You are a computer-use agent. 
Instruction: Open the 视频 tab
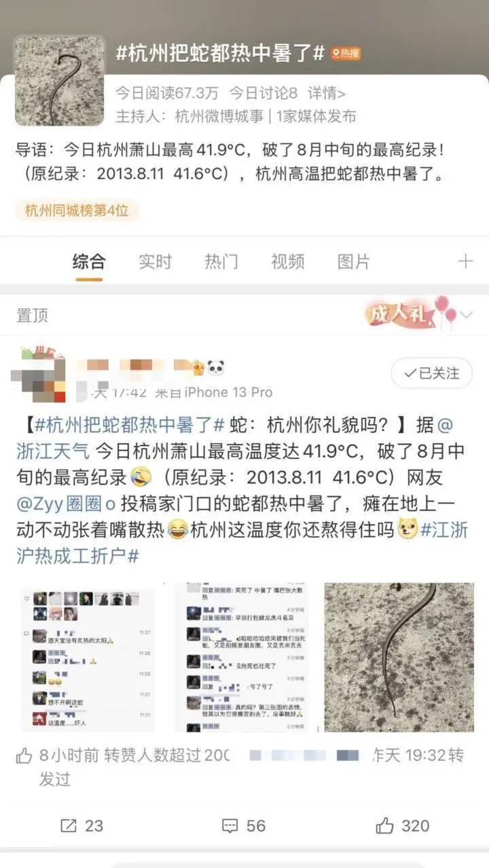(288, 261)
